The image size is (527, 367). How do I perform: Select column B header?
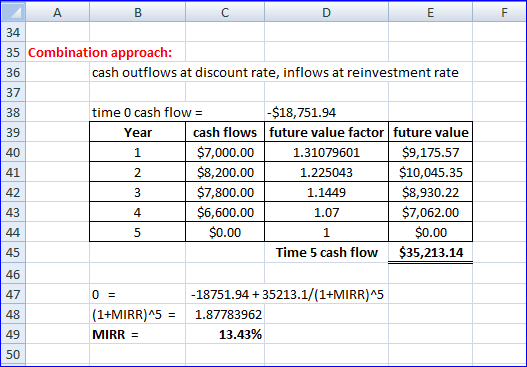point(137,12)
